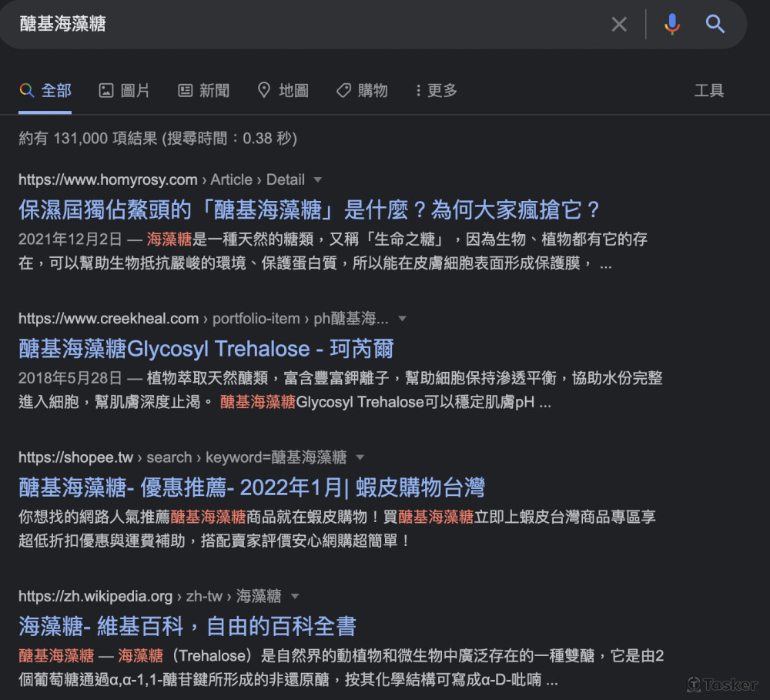
Task: Open 蝦皮購物台灣 優惠推薦 result link
Action: [x=252, y=487]
